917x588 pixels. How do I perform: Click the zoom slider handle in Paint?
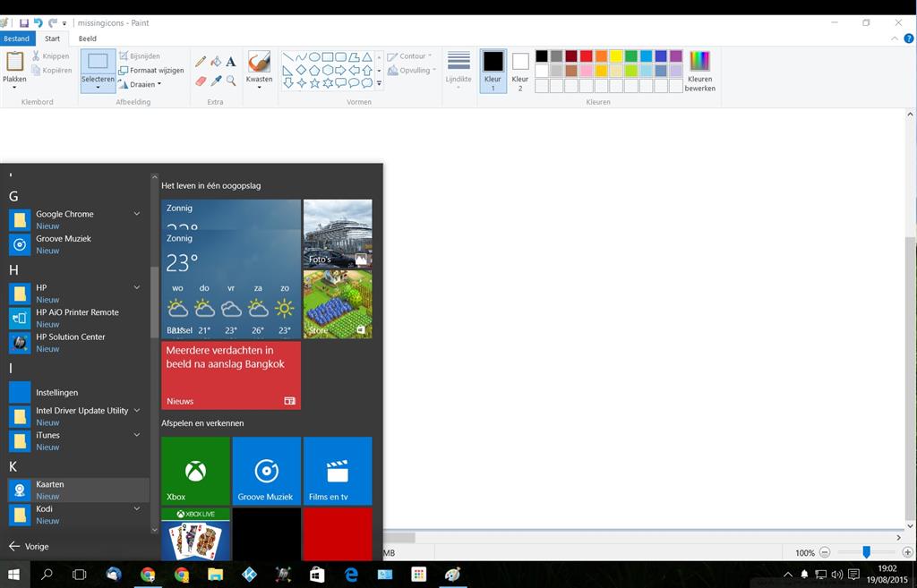tap(866, 552)
